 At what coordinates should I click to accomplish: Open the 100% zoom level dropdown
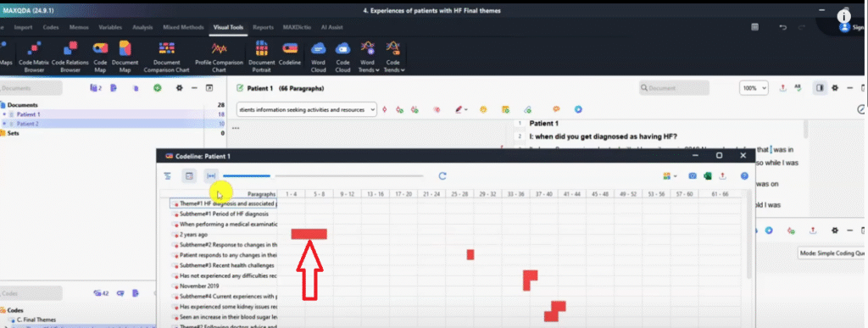pyautogui.click(x=754, y=88)
